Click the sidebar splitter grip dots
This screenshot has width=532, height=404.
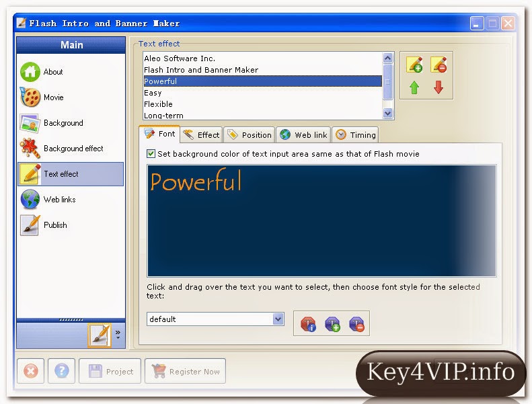(x=71, y=319)
